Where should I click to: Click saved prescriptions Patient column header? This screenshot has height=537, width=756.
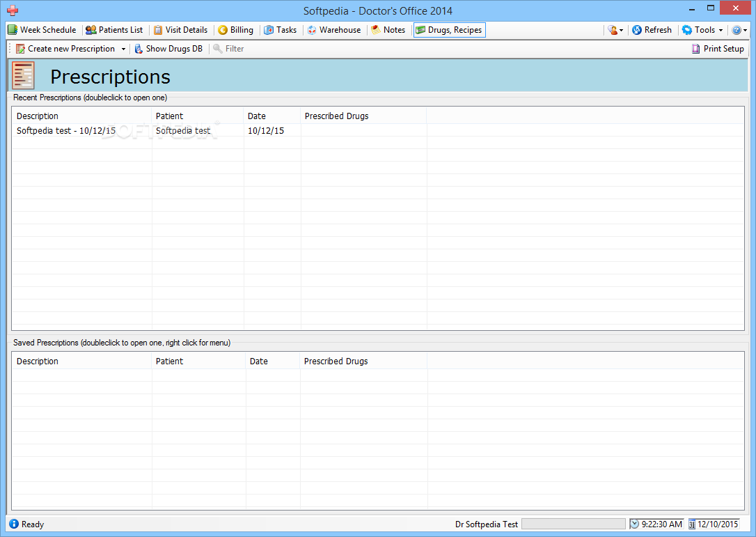(198, 361)
